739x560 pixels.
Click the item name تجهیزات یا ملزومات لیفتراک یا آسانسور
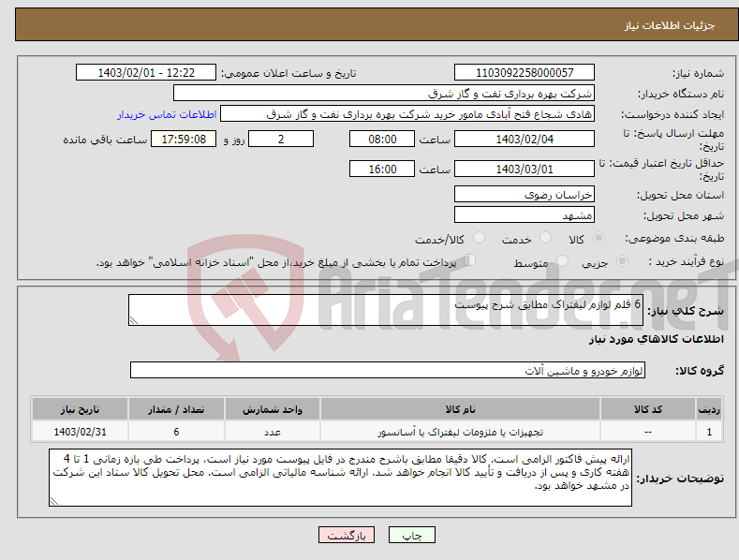[x=460, y=432]
